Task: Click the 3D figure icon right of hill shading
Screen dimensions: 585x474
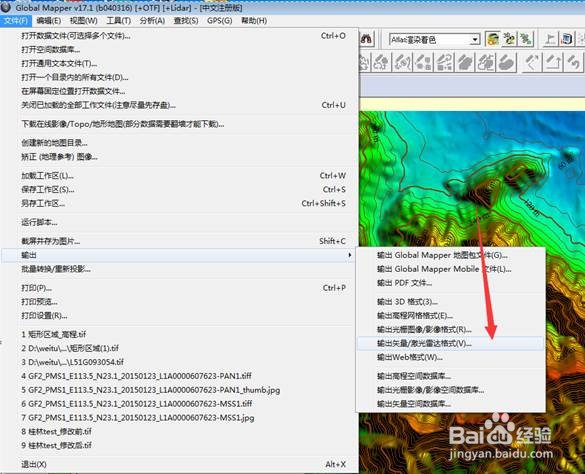Action: pos(509,39)
